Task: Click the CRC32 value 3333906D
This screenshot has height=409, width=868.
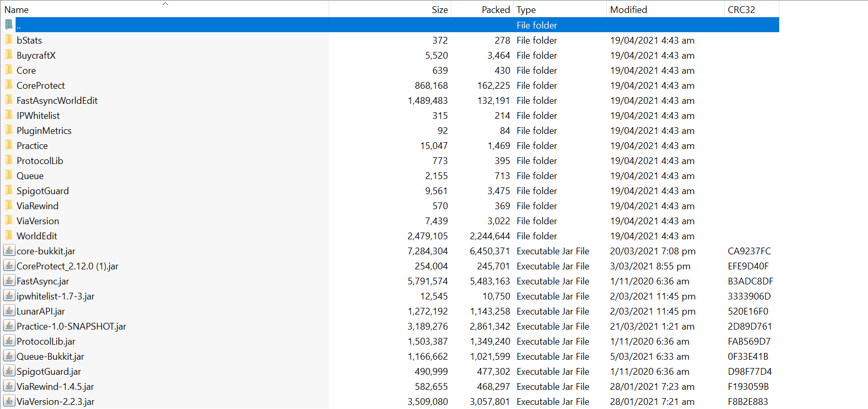Action: pyautogui.click(x=749, y=296)
